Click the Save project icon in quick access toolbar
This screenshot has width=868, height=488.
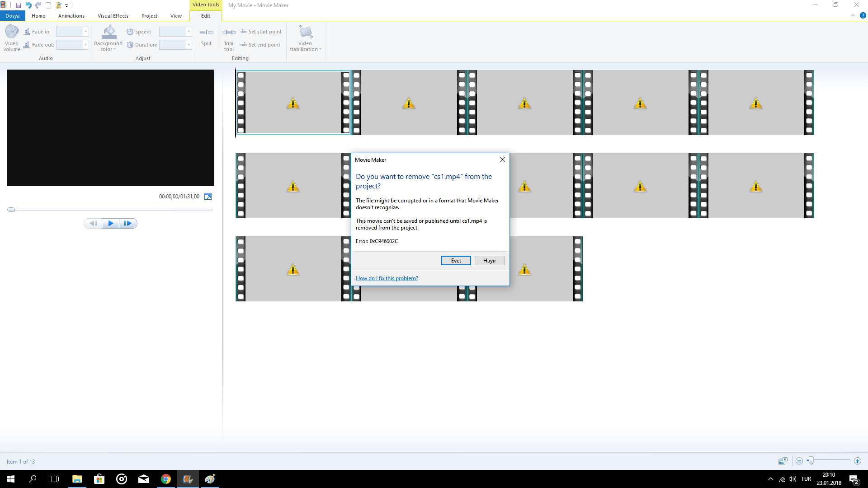click(19, 5)
